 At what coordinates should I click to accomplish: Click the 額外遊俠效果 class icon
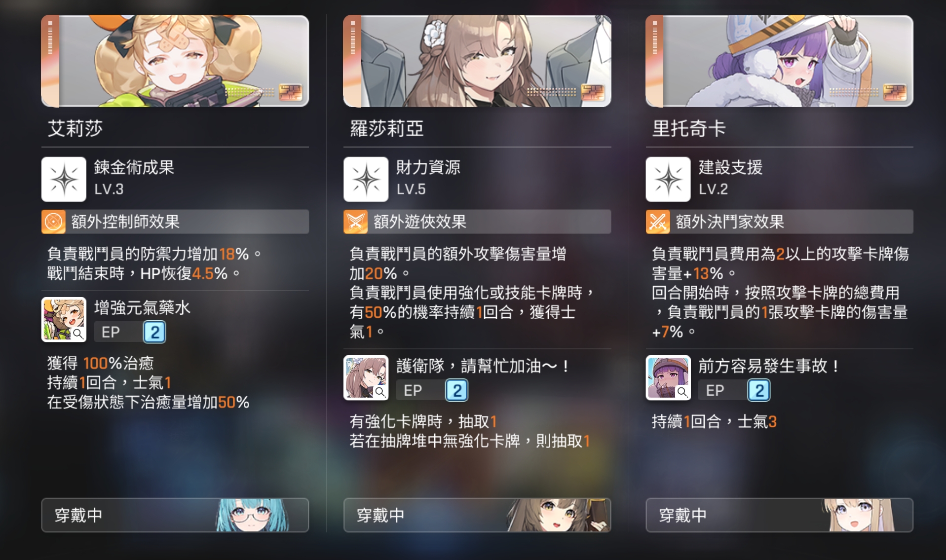[355, 222]
